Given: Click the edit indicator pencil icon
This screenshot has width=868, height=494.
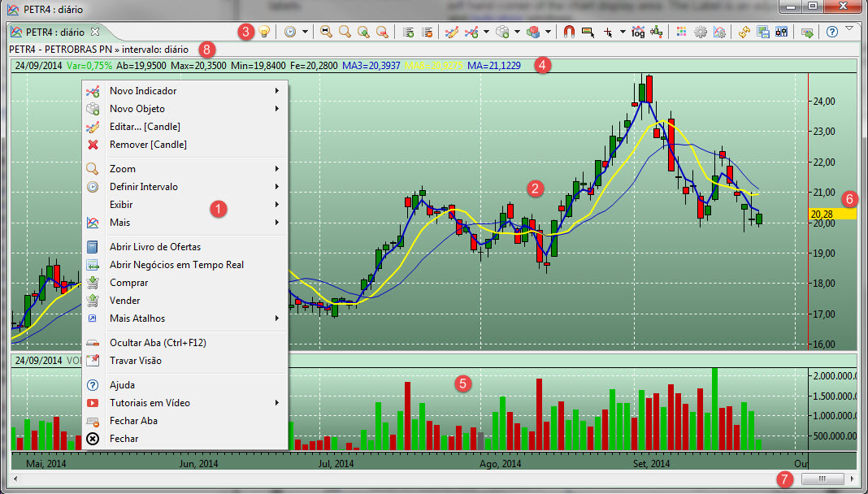Looking at the screenshot, I should click(x=452, y=32).
